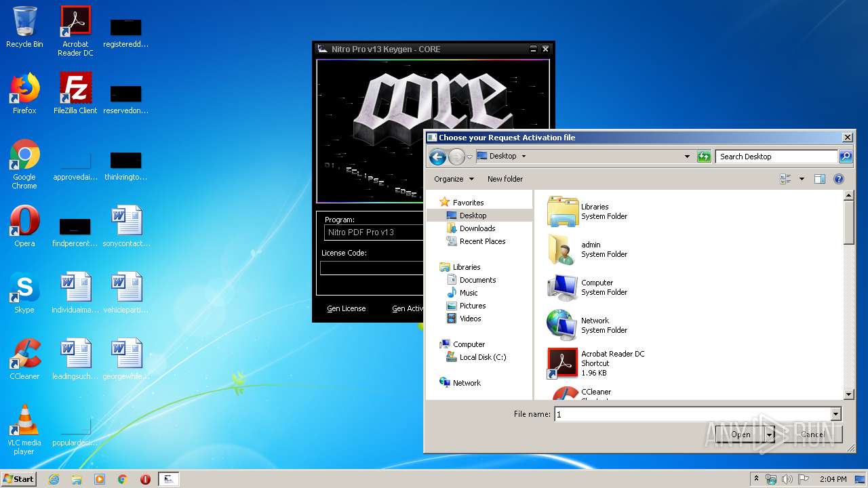Launch Google Chrome desktop shortcut
868x488 pixels.
click(24, 164)
